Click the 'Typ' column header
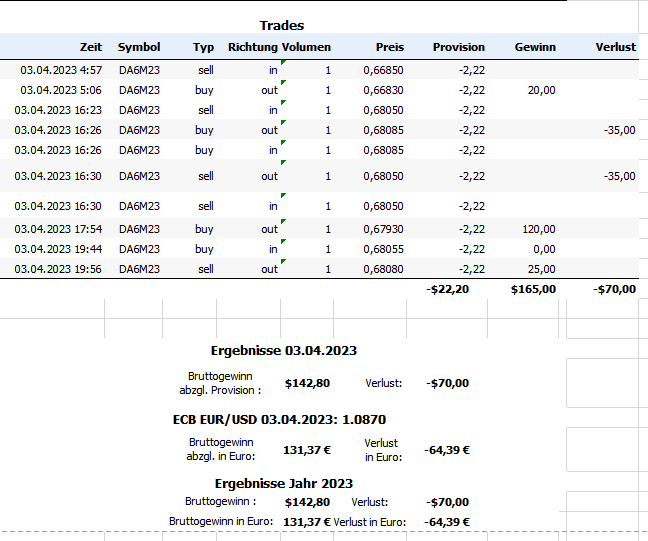This screenshot has height=541, width=648. pyautogui.click(x=203, y=47)
